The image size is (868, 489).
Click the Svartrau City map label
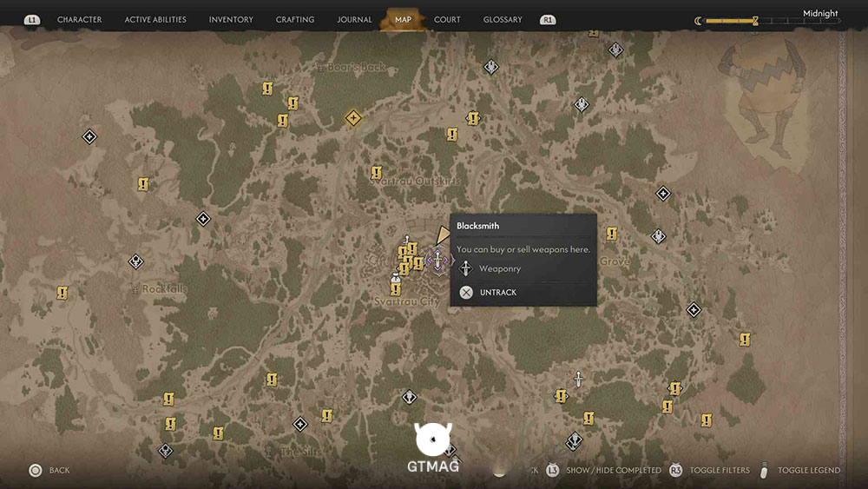coord(407,301)
